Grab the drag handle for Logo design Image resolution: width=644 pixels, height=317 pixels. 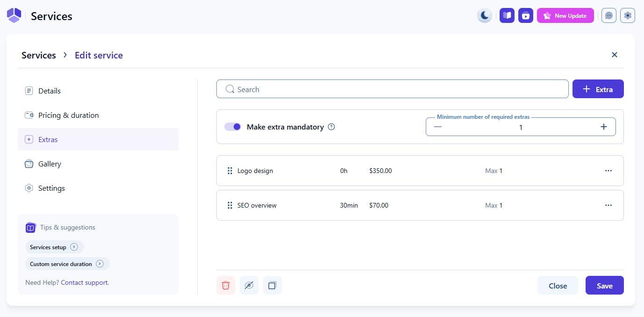pyautogui.click(x=230, y=171)
